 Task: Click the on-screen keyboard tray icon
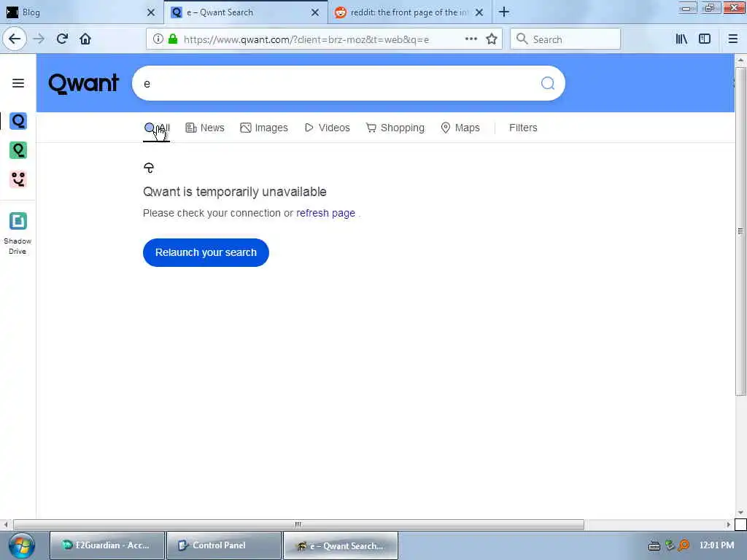(x=654, y=545)
